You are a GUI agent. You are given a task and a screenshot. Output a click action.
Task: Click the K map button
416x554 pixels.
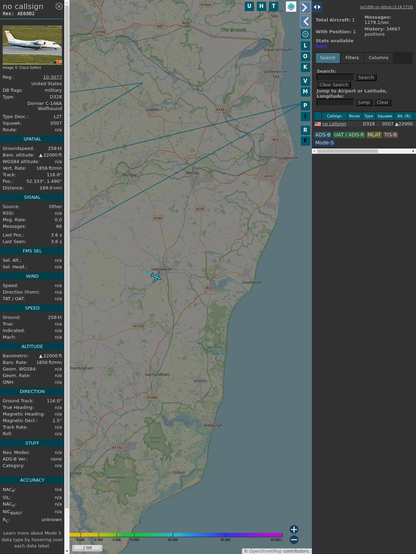click(x=305, y=67)
